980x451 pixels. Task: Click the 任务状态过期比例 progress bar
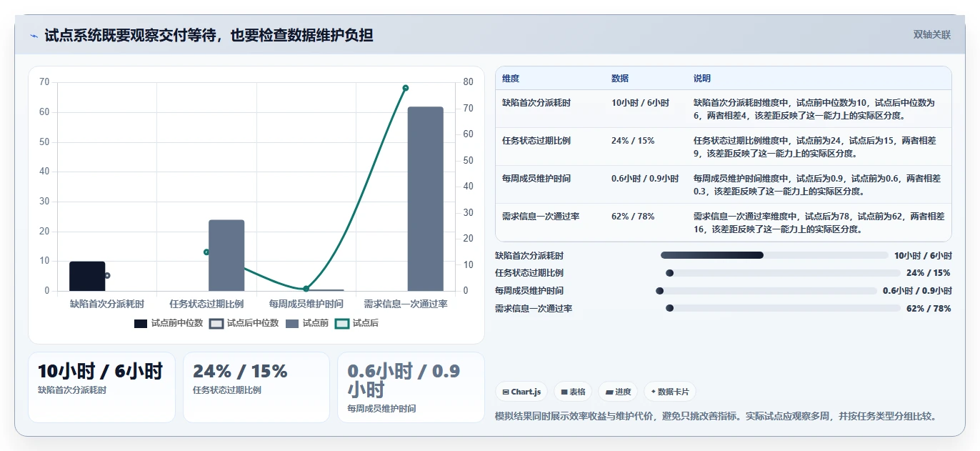click(783, 273)
